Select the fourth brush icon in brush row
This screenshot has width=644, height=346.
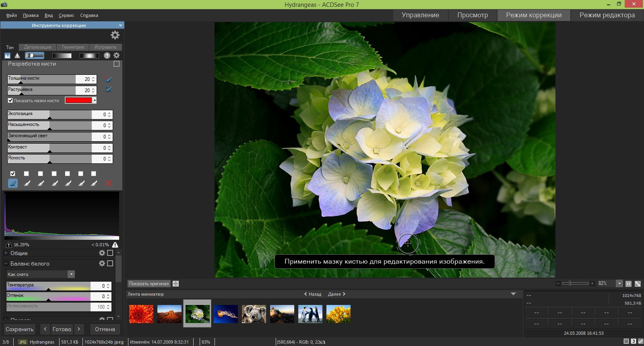pyautogui.click(x=54, y=183)
